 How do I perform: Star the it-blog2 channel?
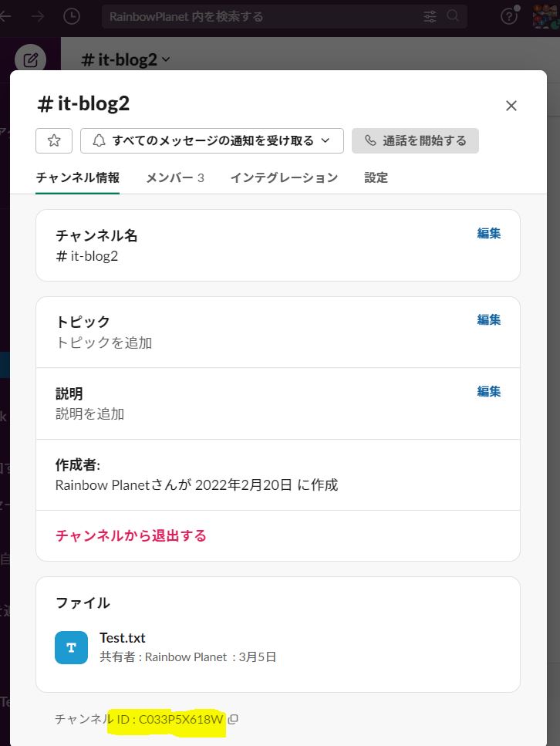54,140
